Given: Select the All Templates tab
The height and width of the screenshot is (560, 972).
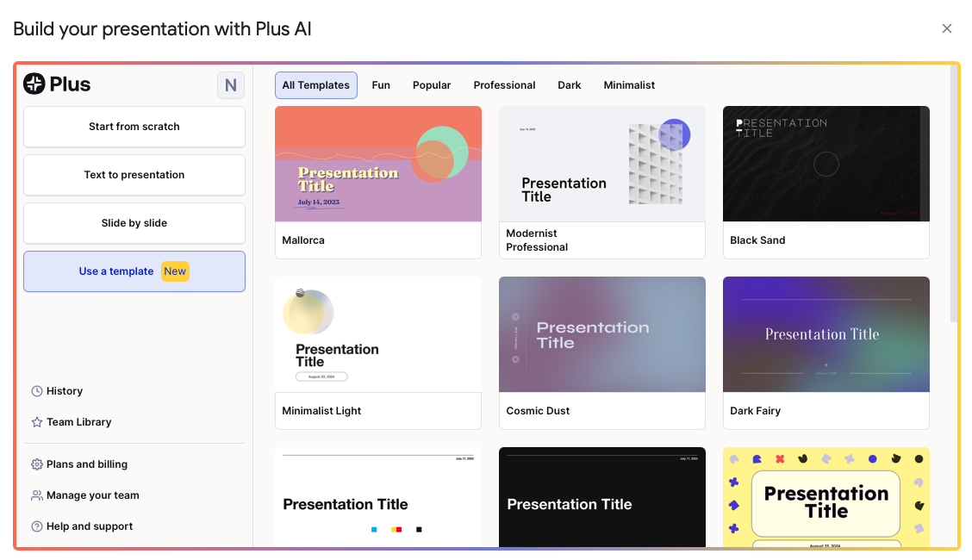Looking at the screenshot, I should (316, 85).
